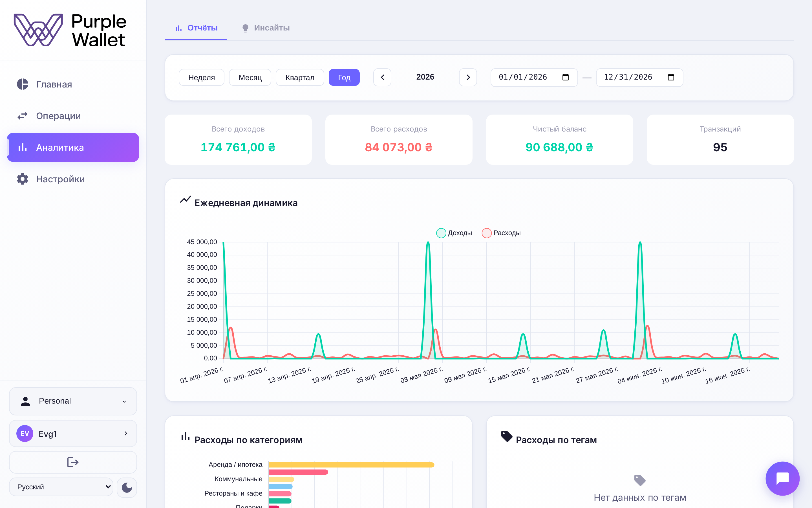Open the Evg1 profile chevron
Viewport: 812px width, 508px height.
(126, 433)
